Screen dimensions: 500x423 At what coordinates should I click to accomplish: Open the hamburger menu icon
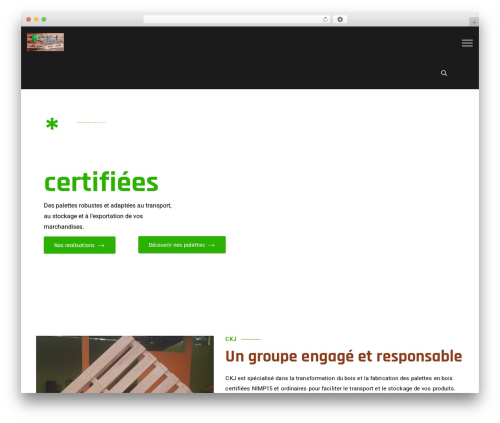[x=467, y=43]
